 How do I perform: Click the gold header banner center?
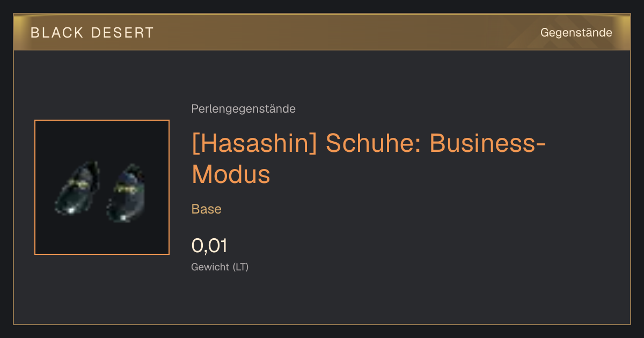click(322, 32)
